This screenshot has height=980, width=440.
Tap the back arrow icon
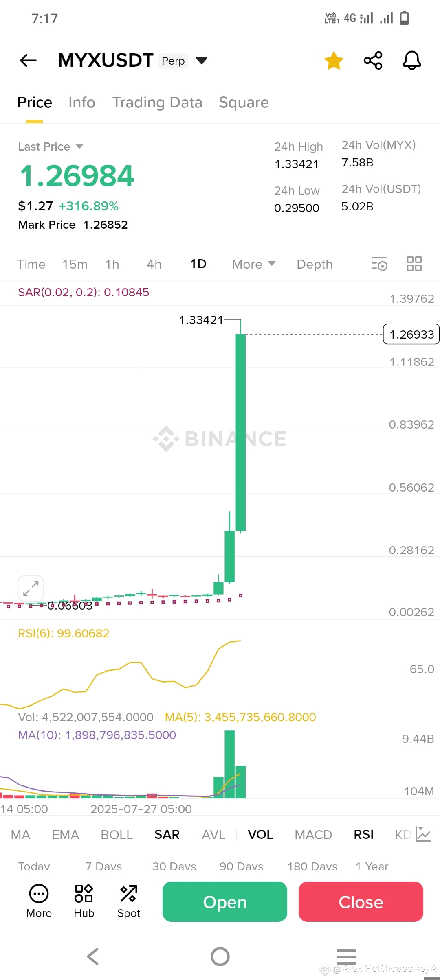click(x=28, y=61)
